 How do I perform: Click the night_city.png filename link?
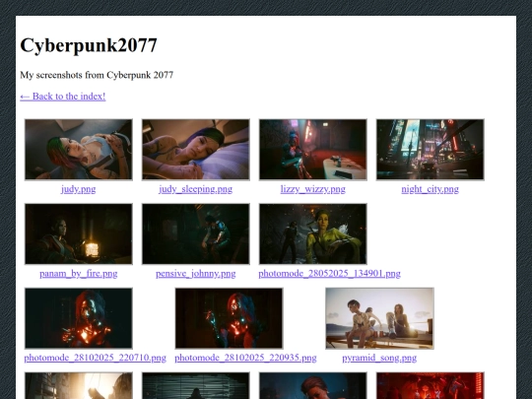click(x=431, y=189)
